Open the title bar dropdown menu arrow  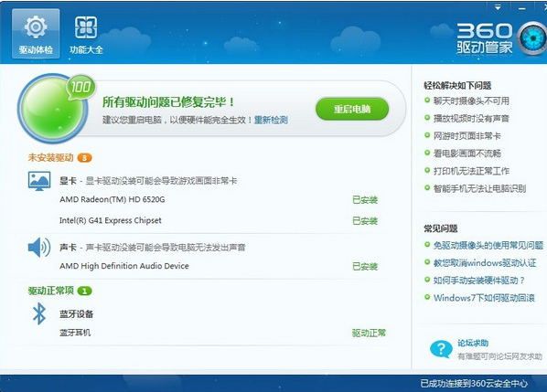(x=498, y=7)
